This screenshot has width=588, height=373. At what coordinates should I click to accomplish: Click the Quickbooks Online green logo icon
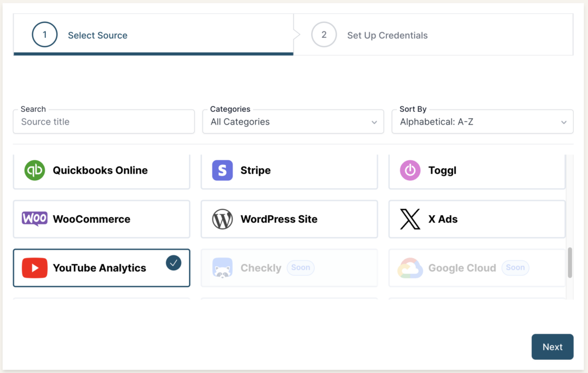[x=34, y=170]
